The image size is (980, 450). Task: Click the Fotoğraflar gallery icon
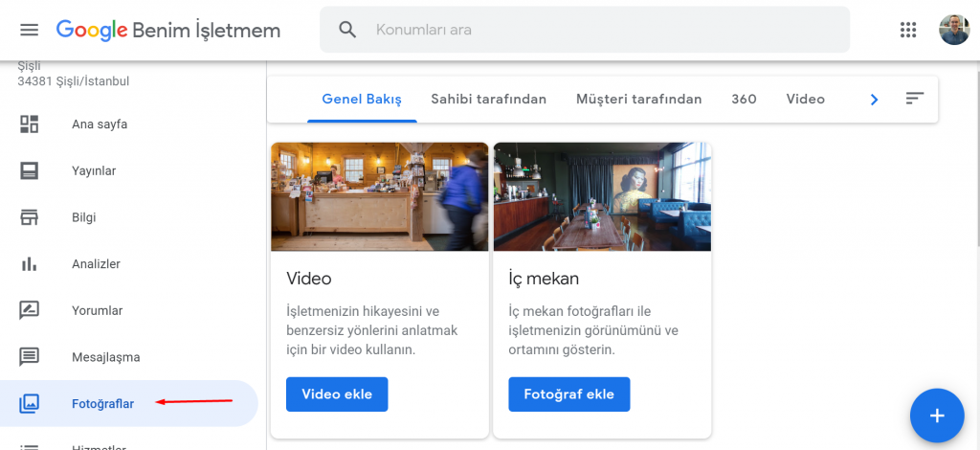coord(30,404)
